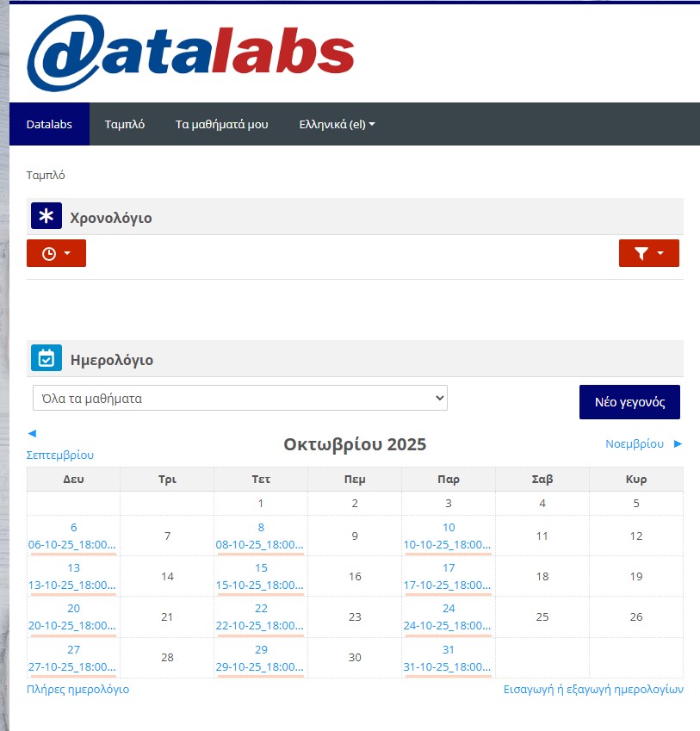Screen dimensions: 700x731
Task: Click the left arrow for previous month
Action: (32, 433)
